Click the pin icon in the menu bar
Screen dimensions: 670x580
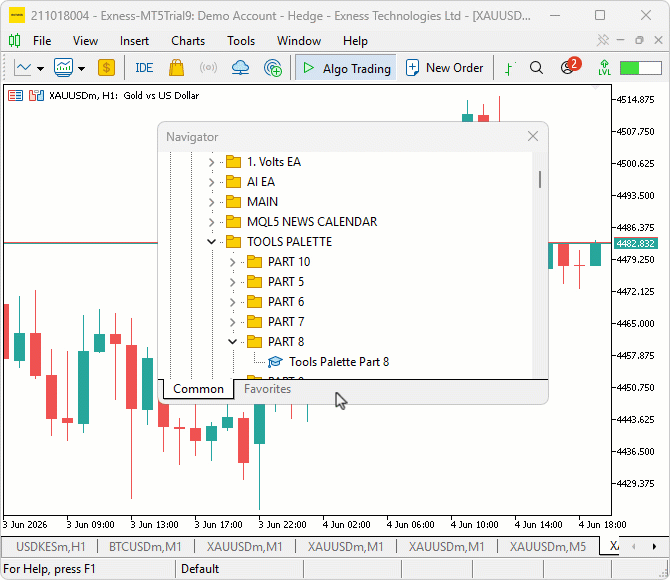pyautogui.click(x=603, y=41)
